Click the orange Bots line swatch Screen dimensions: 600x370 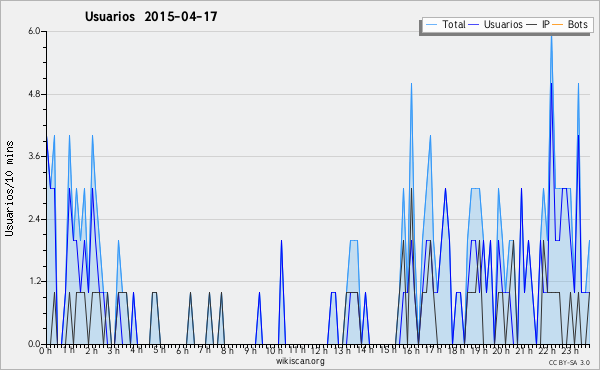click(x=558, y=25)
